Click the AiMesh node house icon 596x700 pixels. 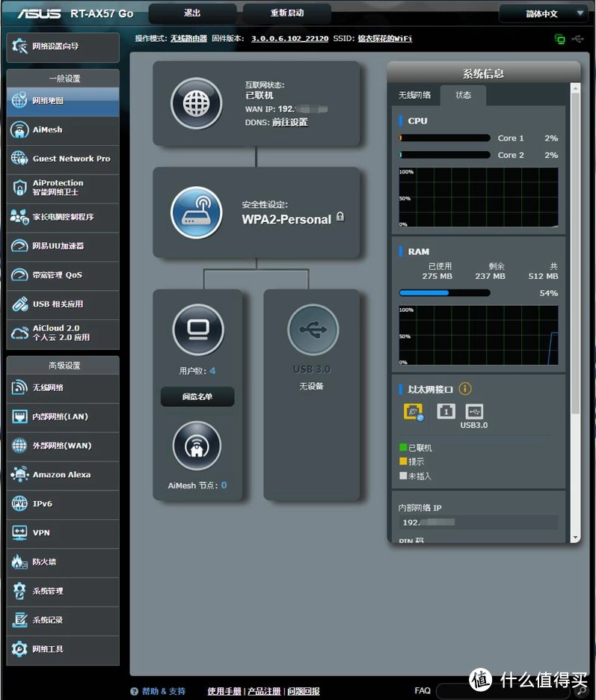pyautogui.click(x=197, y=446)
